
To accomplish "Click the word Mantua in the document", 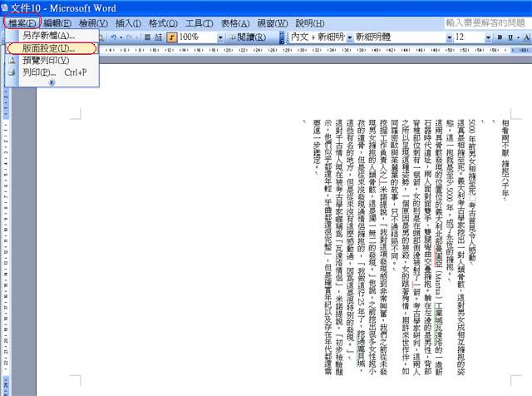I will (x=438, y=285).
